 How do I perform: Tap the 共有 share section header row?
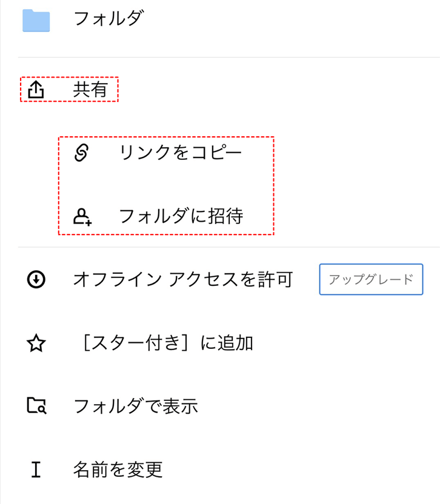69,90
